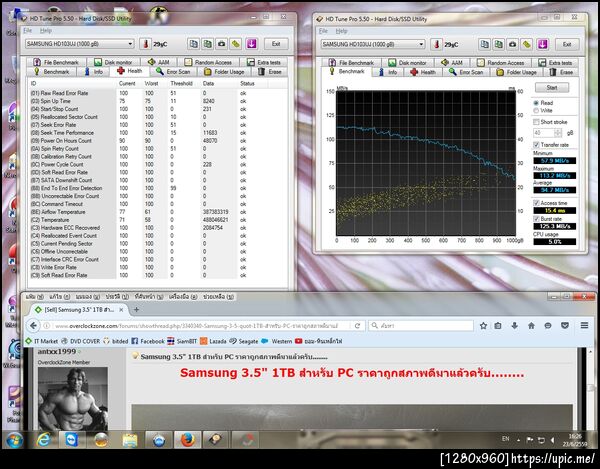Open Seagate bookmark in Firefox
600x469 pixels.
coord(243,341)
